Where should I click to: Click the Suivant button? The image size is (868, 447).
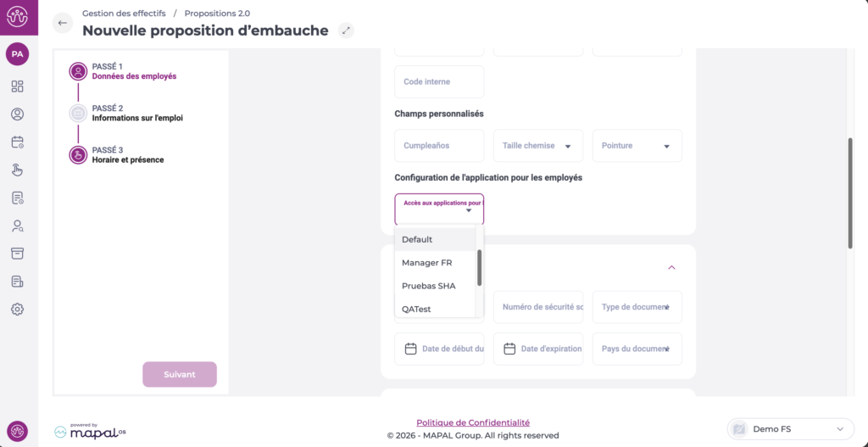click(180, 374)
